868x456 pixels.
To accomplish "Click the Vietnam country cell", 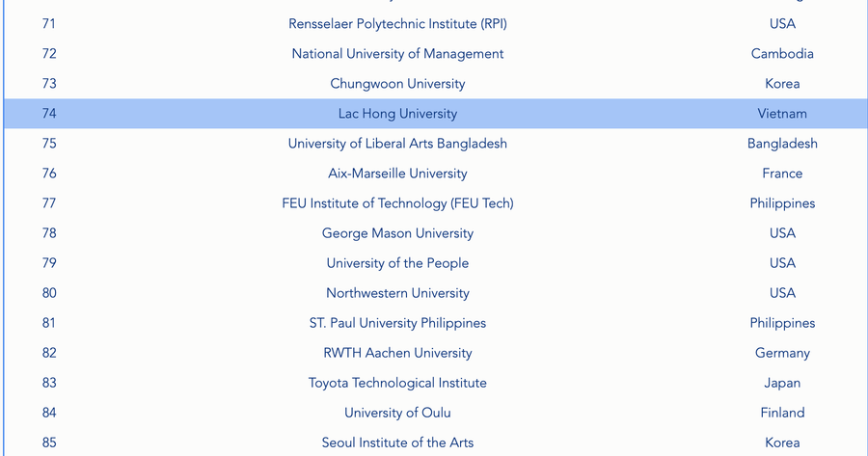I will coord(782,114).
